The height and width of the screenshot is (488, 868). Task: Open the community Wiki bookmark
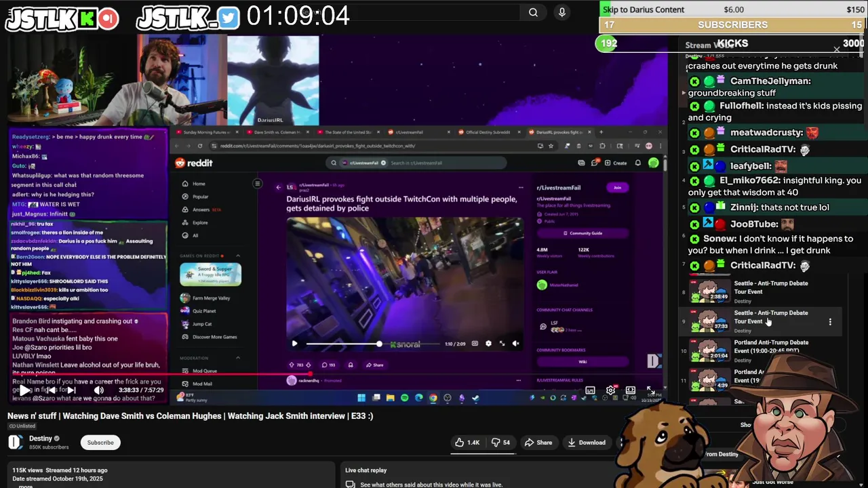583,361
